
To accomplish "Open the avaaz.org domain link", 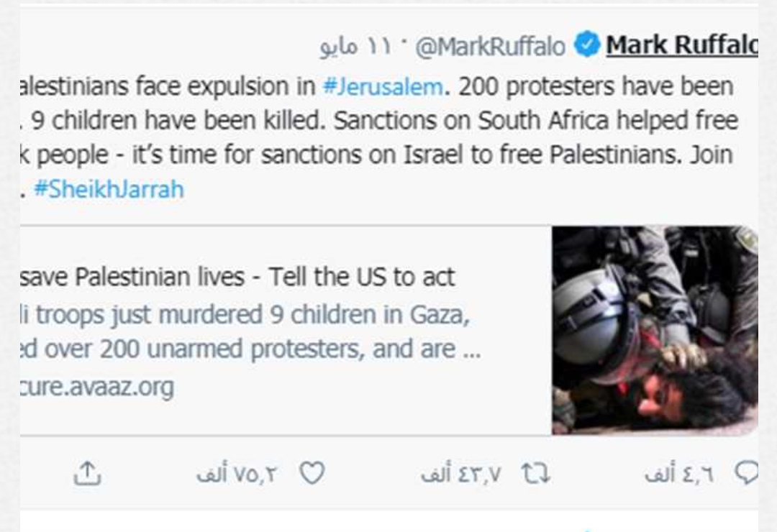I will point(97,387).
